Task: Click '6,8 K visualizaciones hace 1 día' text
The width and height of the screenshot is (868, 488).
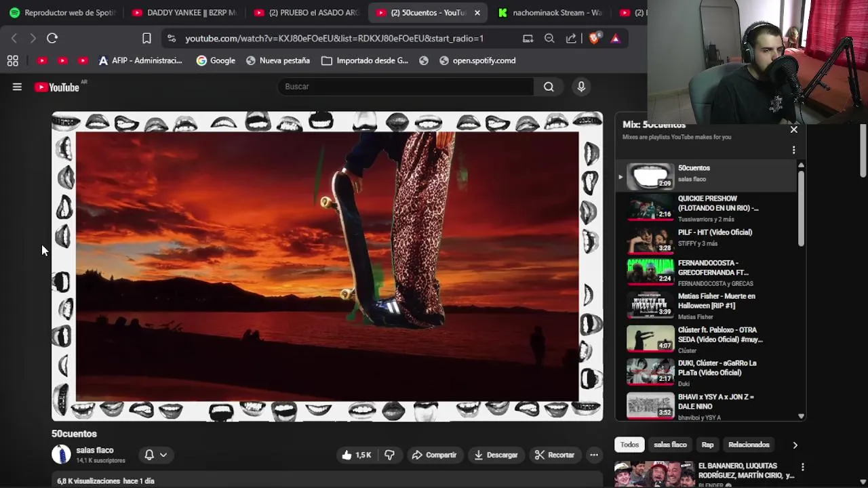Action: click(106, 481)
